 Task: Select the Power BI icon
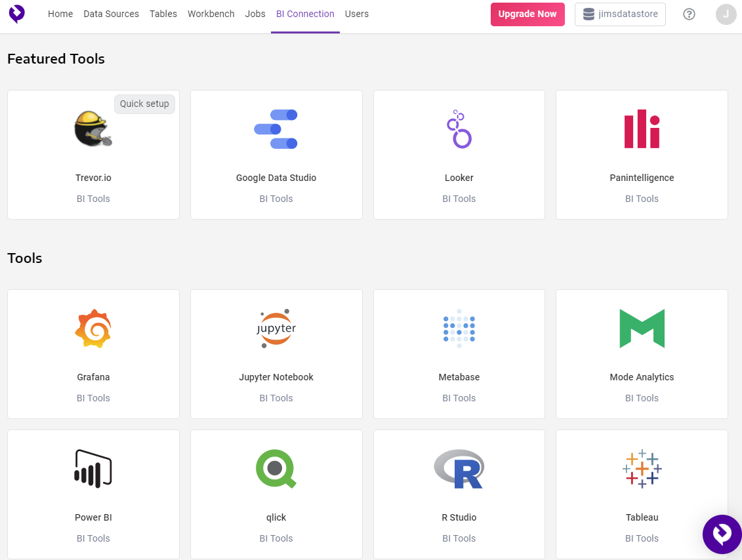point(93,468)
